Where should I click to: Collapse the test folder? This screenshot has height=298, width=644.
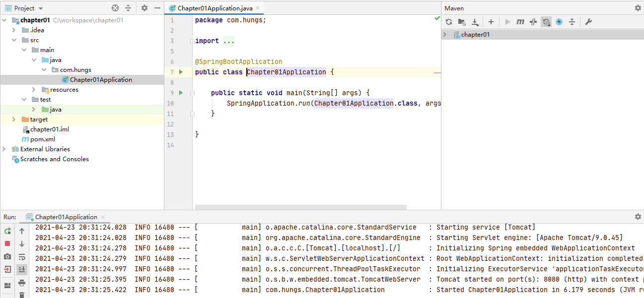24,100
